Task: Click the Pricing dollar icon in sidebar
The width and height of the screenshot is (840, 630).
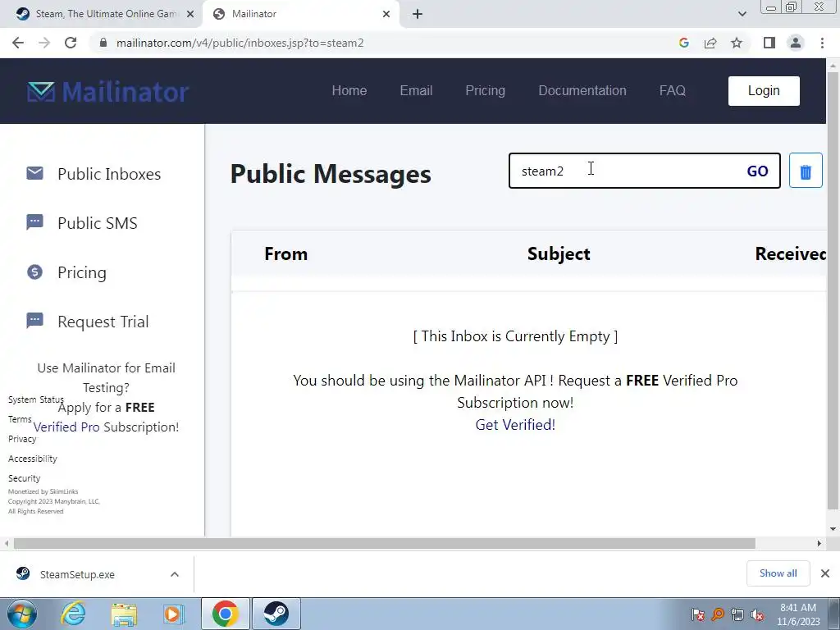Action: (x=34, y=272)
